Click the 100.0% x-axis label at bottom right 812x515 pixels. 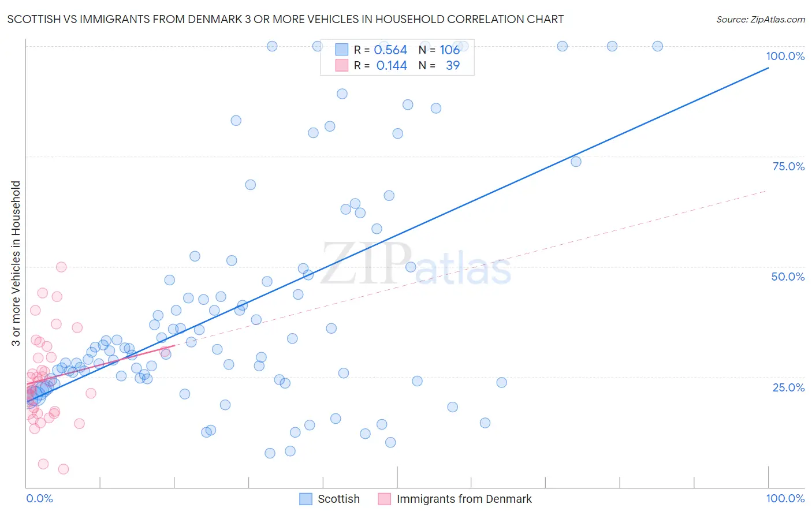[785, 498]
